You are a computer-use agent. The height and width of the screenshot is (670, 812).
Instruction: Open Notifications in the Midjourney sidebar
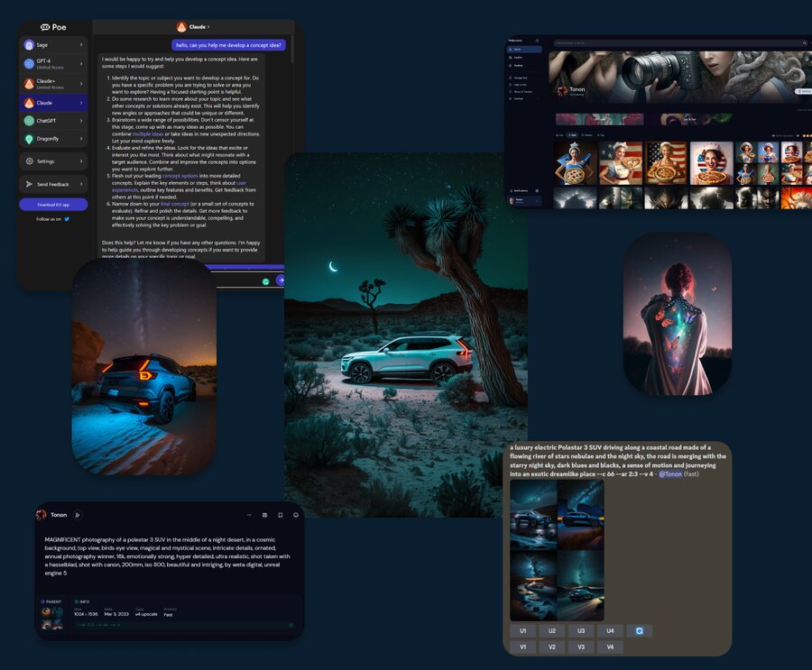pyautogui.click(x=520, y=190)
